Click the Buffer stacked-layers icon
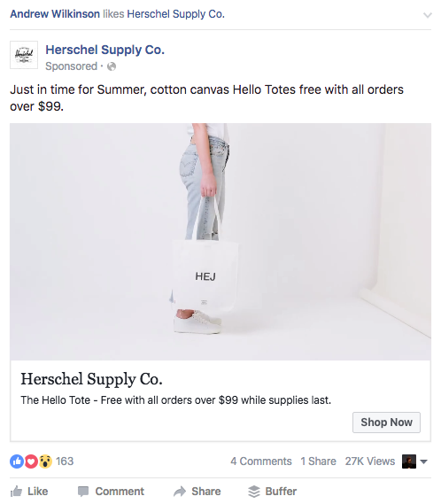The height and width of the screenshot is (504, 441). point(254,491)
